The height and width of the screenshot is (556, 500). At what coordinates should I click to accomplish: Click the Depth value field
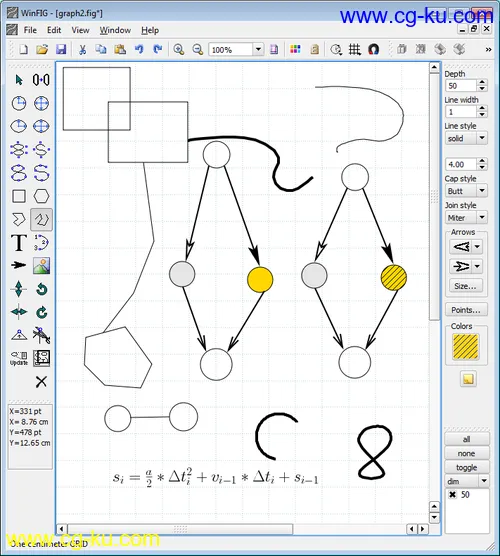point(461,85)
